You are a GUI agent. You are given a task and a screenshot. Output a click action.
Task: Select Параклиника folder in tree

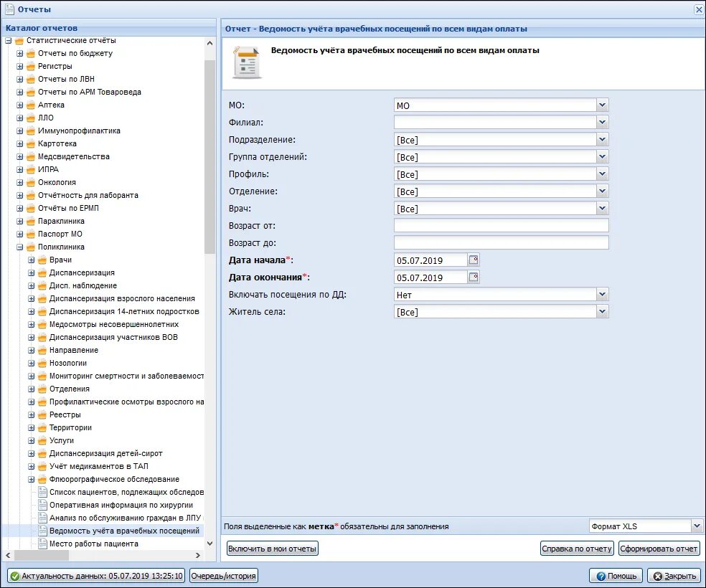point(61,221)
